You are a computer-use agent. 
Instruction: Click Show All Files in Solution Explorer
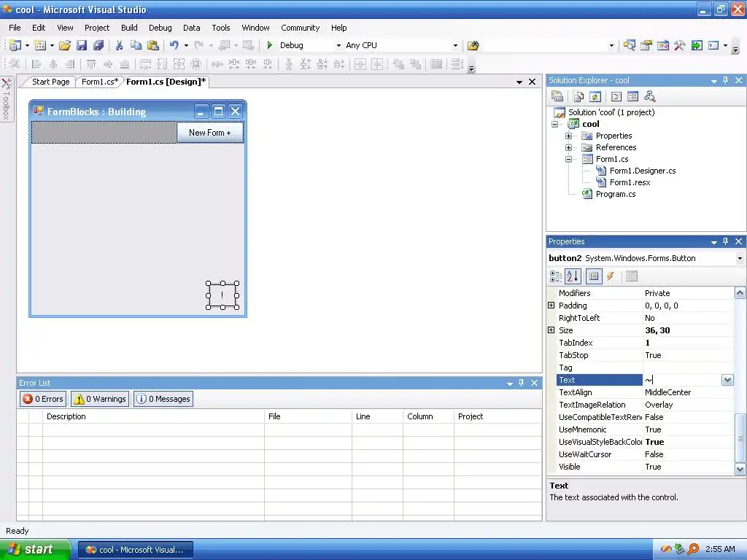tap(578, 97)
